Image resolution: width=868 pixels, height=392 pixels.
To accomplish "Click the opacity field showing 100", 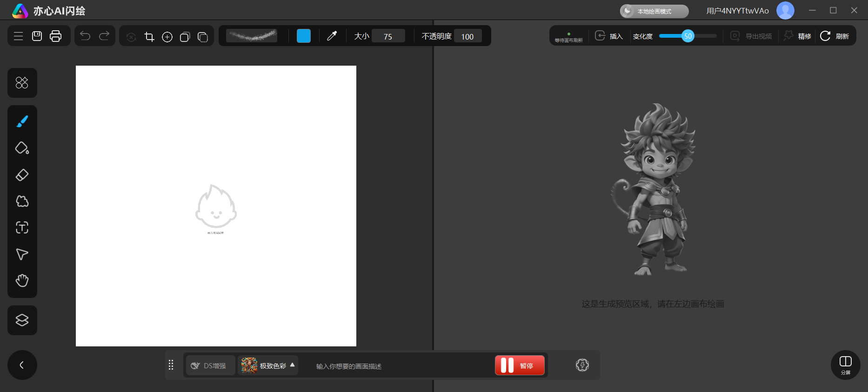I will tap(467, 36).
